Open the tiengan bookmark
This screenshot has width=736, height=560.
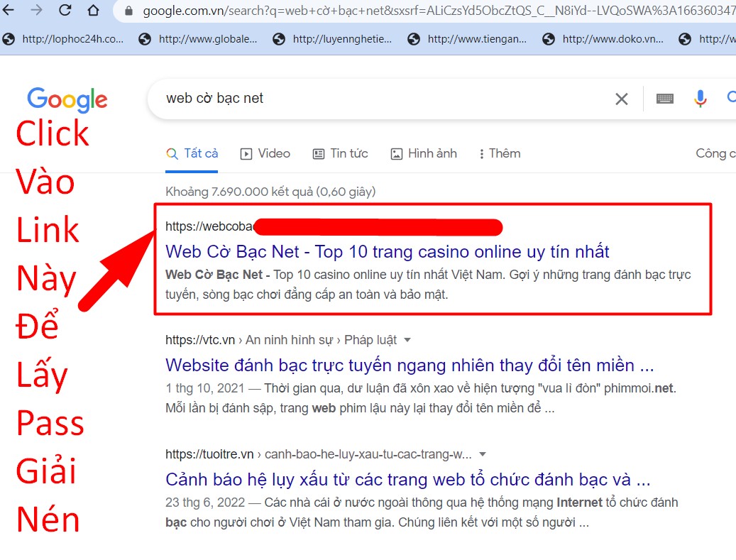(x=466, y=39)
